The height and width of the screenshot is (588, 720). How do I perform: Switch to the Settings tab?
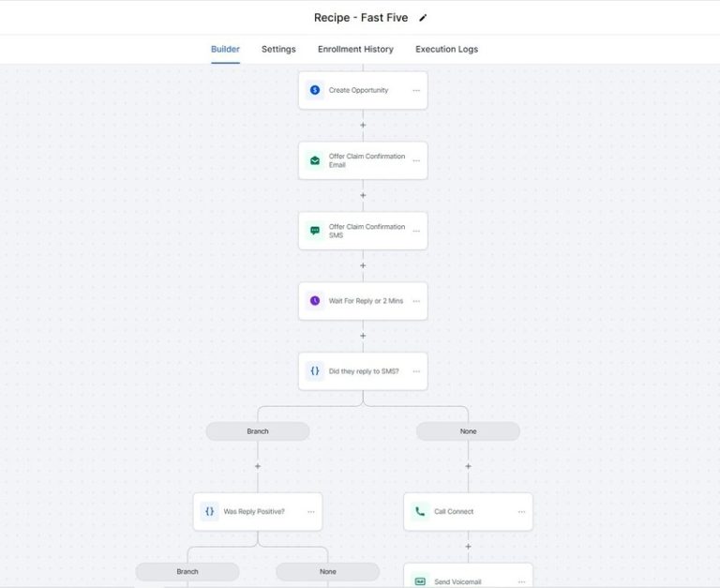coord(278,49)
